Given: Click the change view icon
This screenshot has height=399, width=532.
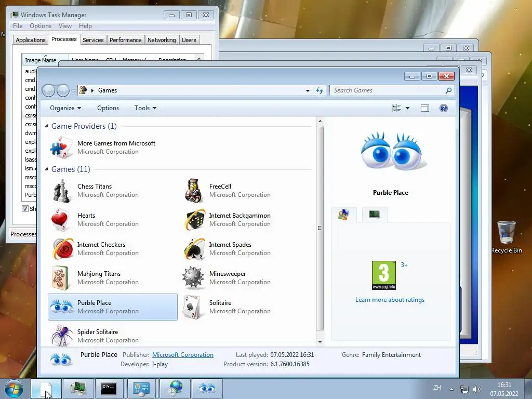Looking at the screenshot, I should [396, 108].
